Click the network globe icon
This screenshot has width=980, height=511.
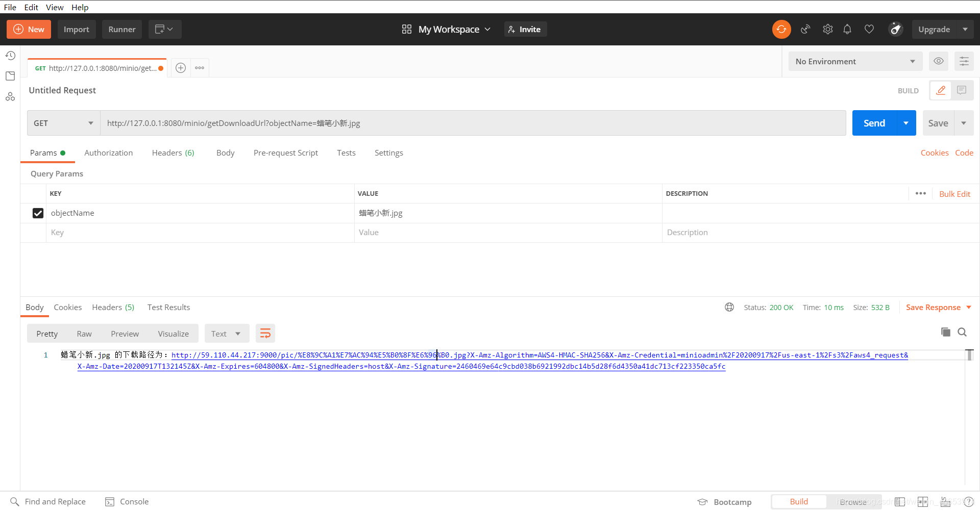[x=729, y=307]
